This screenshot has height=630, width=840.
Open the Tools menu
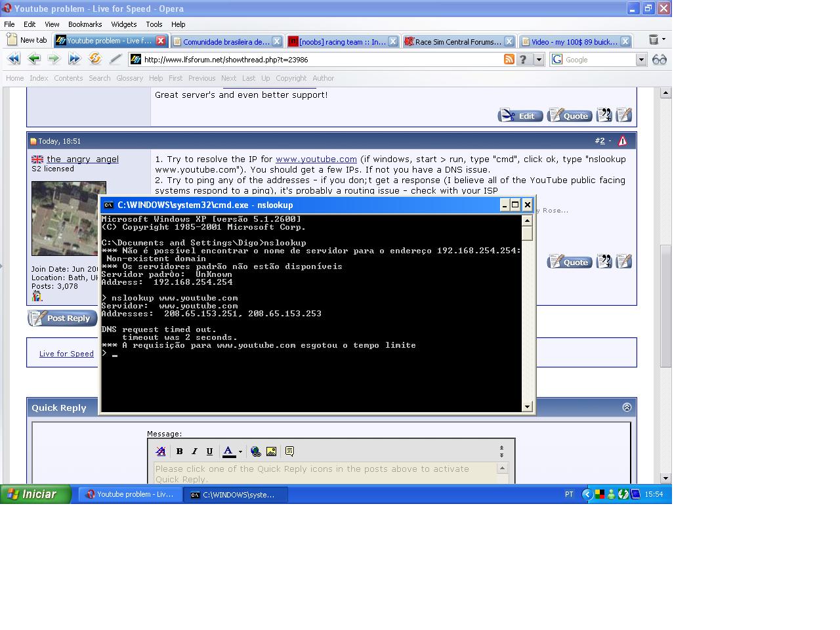click(x=154, y=24)
